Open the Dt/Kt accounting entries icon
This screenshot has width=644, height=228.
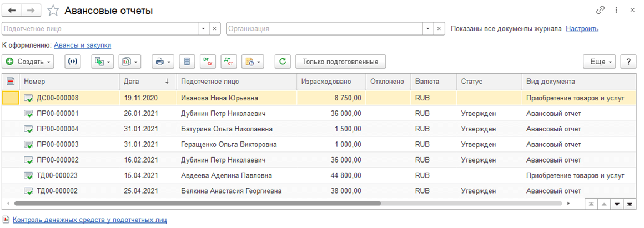pos(228,62)
